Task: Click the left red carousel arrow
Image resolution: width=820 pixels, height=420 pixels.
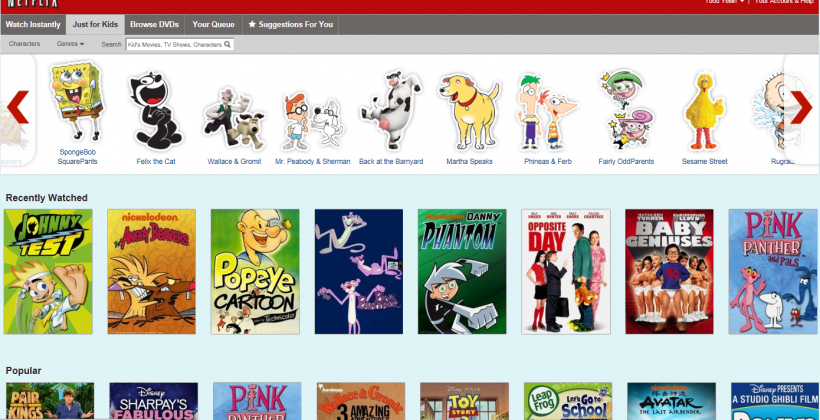Action: click(18, 107)
